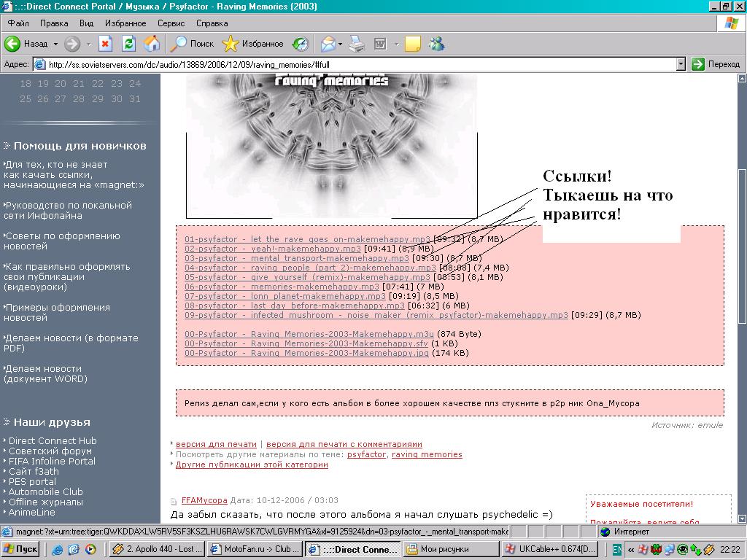The image size is (747, 560).
Task: Click the Edit with Word icon
Action: point(380,44)
